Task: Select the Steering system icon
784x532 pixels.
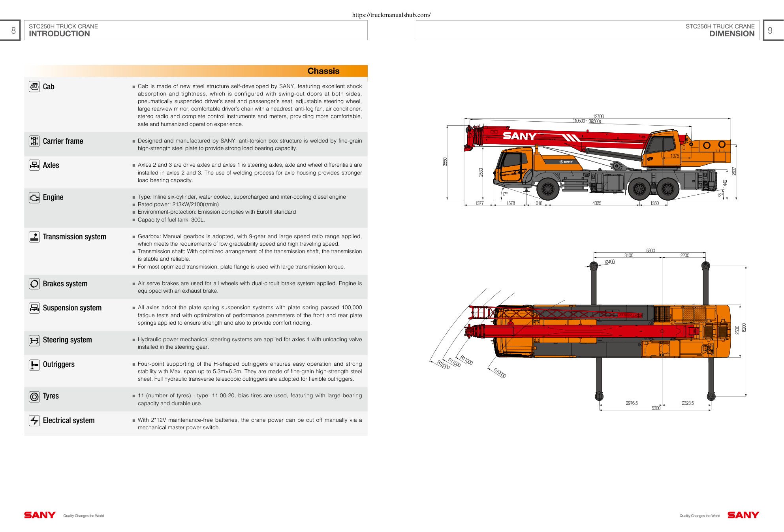Action: pyautogui.click(x=34, y=340)
